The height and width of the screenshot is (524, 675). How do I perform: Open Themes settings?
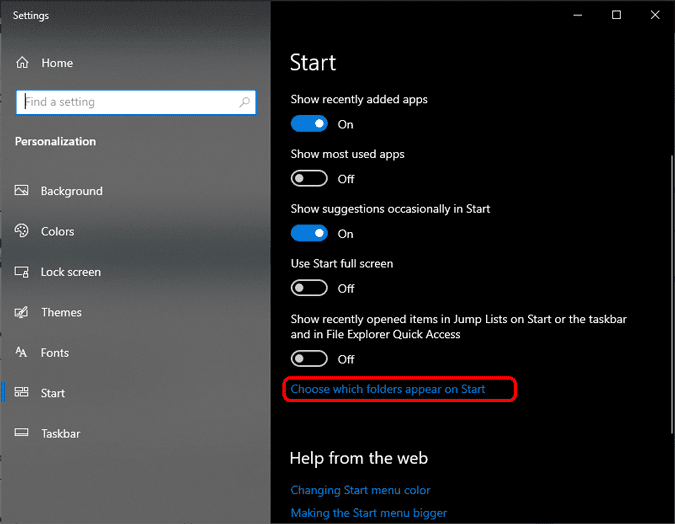point(61,312)
